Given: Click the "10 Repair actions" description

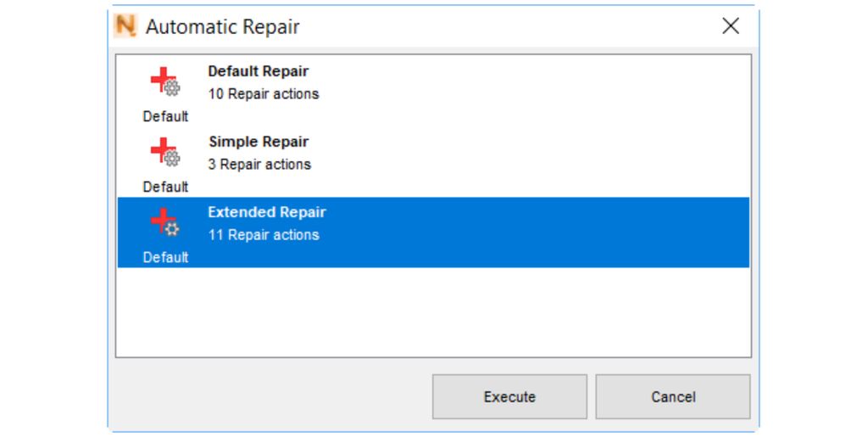Looking at the screenshot, I should click(x=264, y=94).
